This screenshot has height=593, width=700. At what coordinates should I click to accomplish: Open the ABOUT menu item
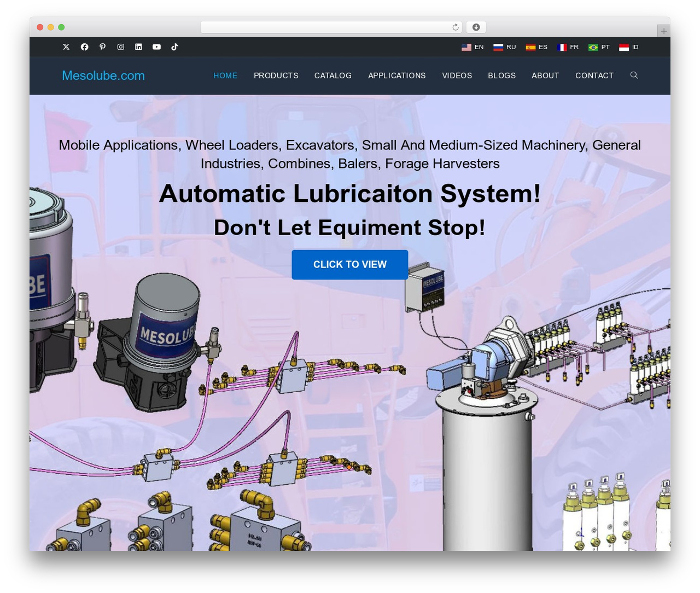click(545, 75)
